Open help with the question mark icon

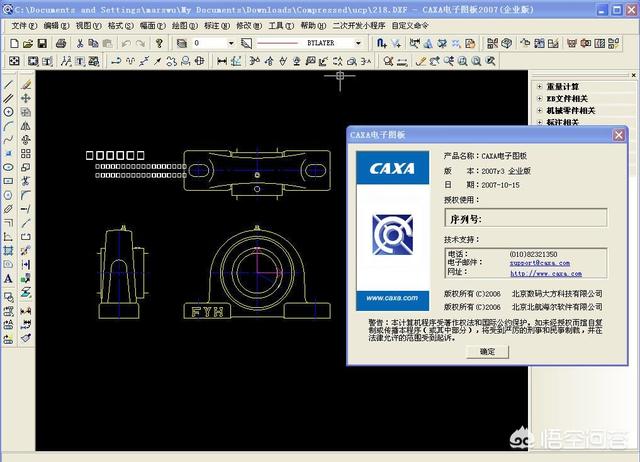[x=159, y=43]
